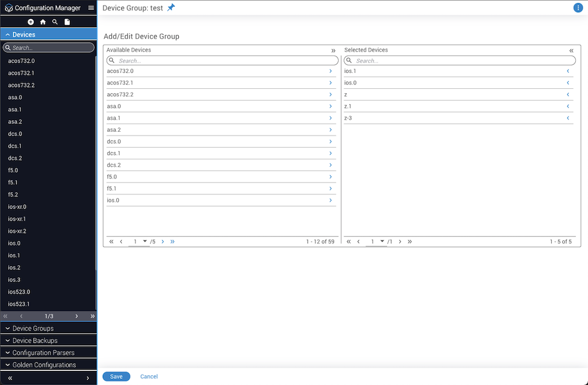Select ios-xr.1 in the sidebar list
The height and width of the screenshot is (385, 588).
pyautogui.click(x=17, y=219)
